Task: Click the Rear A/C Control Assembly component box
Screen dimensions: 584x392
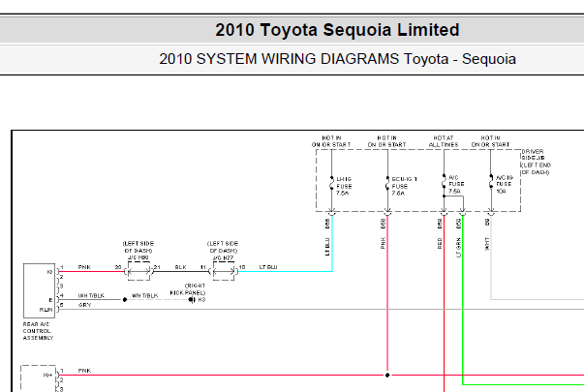Action: pos(39,290)
